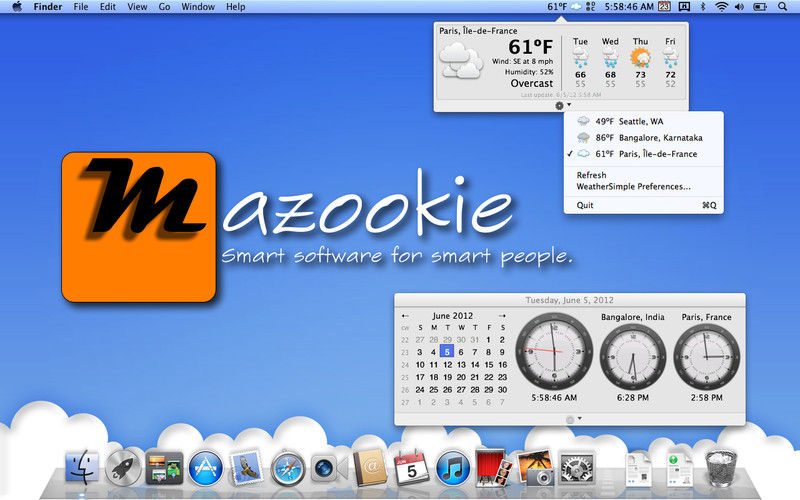The image size is (800, 500).
Task: Open Spotlight search magnifier
Action: click(782, 7)
